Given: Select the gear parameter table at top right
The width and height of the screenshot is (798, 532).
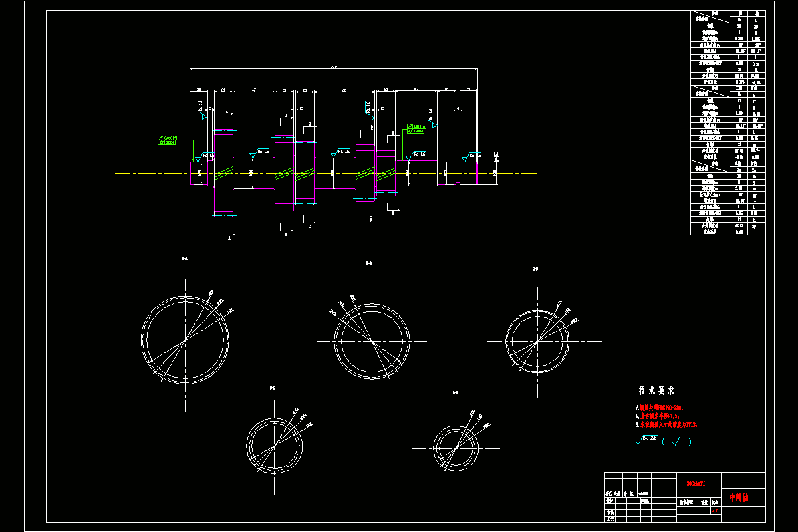Looking at the screenshot, I should [728, 122].
